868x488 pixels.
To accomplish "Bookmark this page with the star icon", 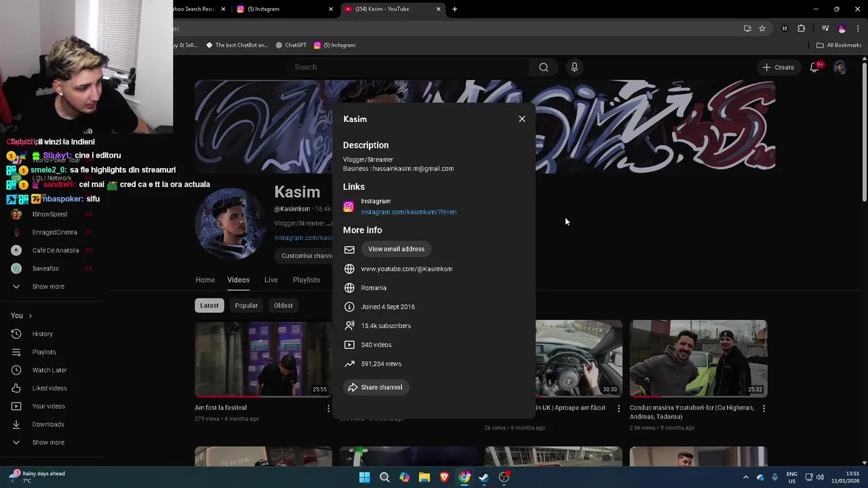I will pos(762,28).
